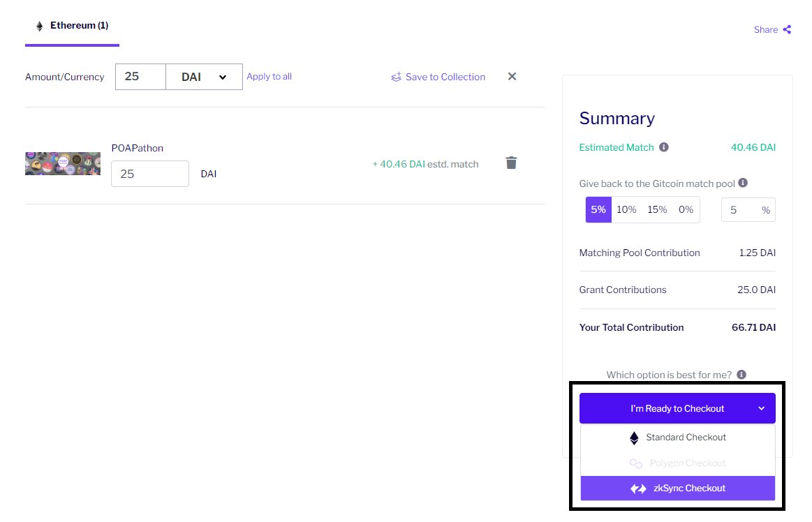
Task: Select 15% give back option
Action: [x=656, y=210]
